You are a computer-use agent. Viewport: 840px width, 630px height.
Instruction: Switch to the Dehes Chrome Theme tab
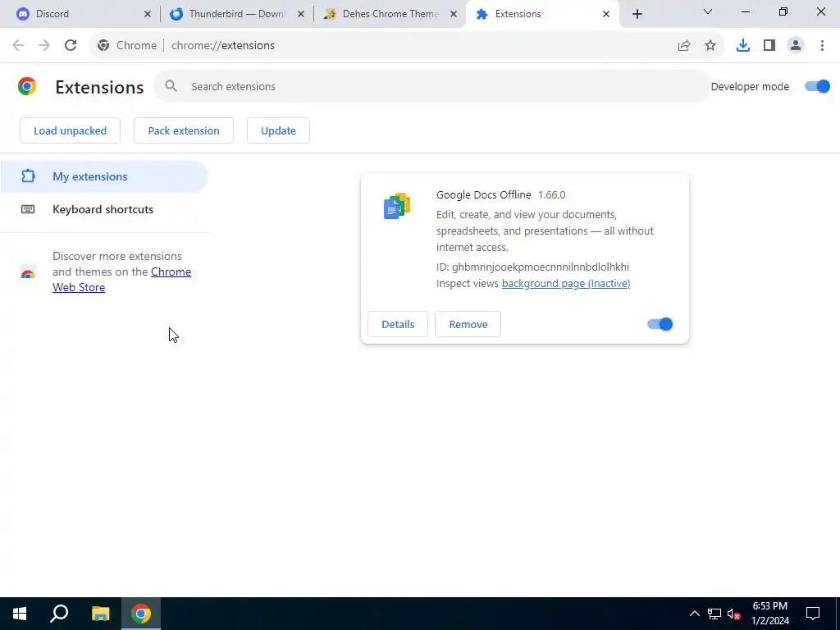click(390, 14)
